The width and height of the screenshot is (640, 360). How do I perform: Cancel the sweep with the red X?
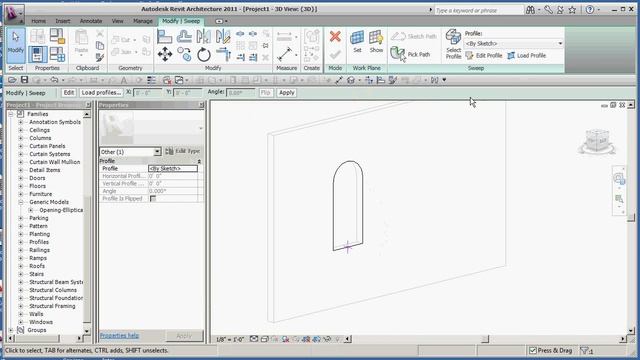point(335,36)
